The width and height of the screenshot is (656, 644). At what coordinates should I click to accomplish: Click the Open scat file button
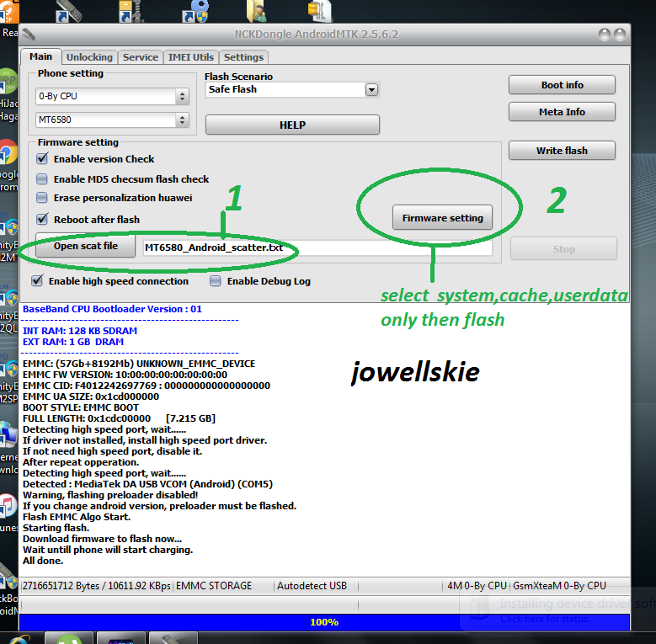(86, 246)
